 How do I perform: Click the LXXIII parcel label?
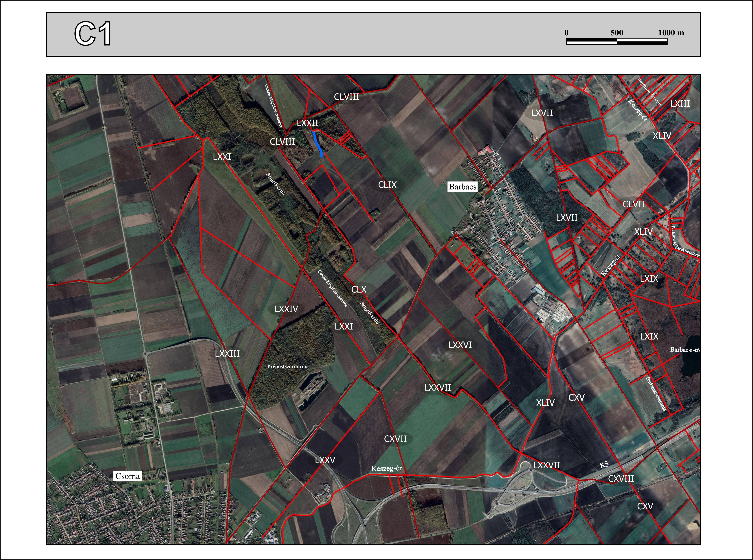(x=227, y=354)
